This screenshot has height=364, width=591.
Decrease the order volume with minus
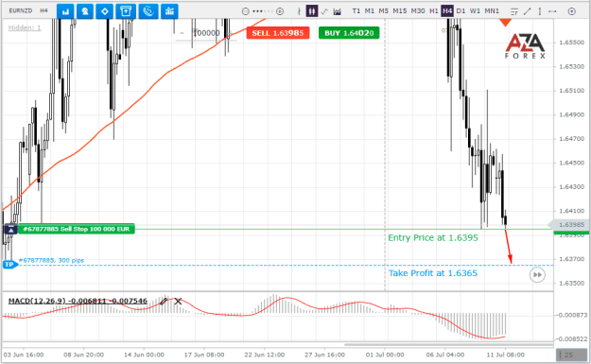click(183, 33)
